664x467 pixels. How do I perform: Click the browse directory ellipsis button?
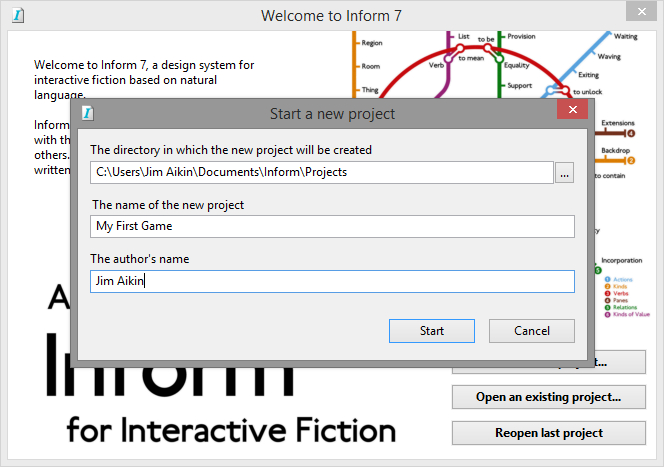click(565, 173)
